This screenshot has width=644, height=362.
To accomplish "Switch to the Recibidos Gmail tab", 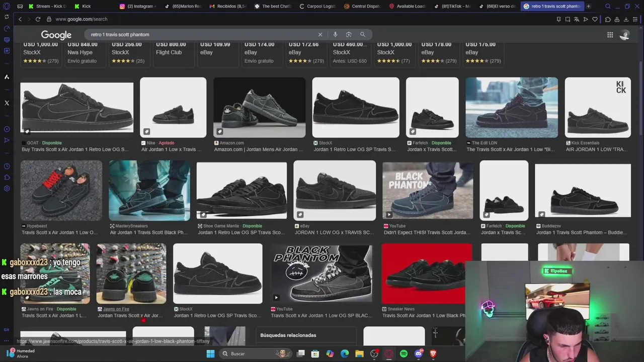I will click(228, 6).
